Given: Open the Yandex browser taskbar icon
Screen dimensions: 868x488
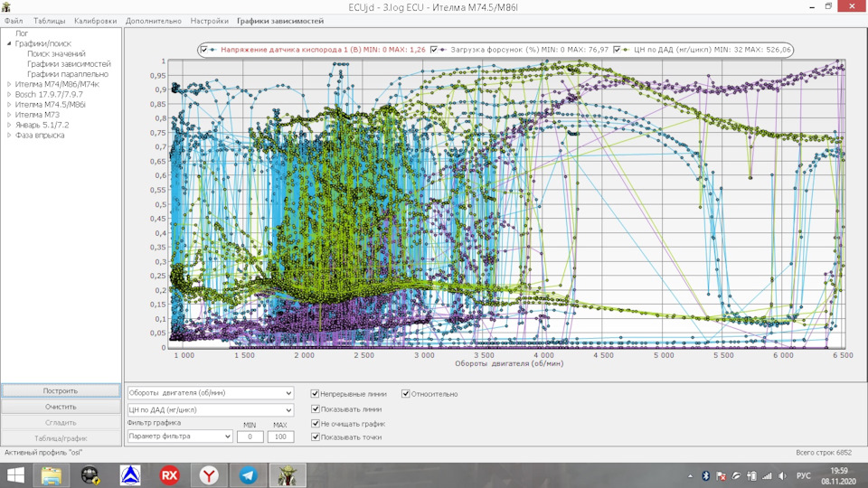Looking at the screenshot, I should (208, 474).
